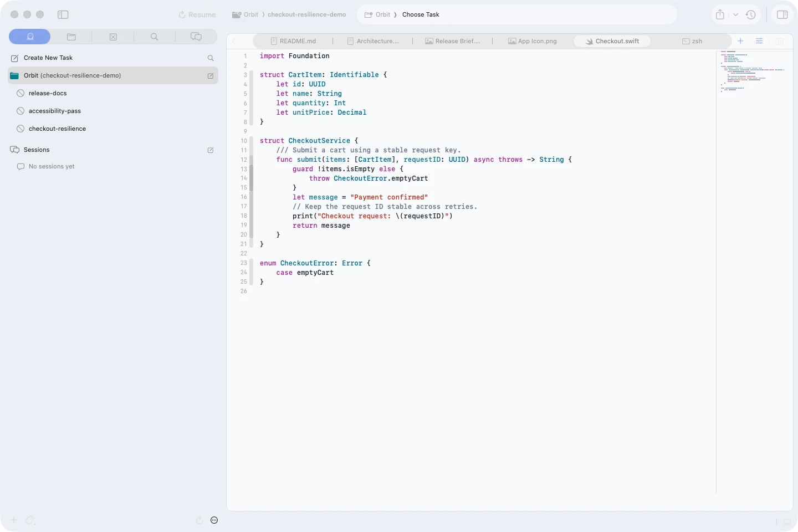Click the compose icon on the Orbit project row

[x=211, y=75]
